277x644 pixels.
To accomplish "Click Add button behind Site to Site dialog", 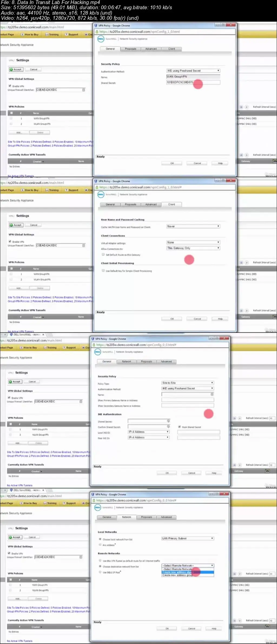I will tap(18, 443).
